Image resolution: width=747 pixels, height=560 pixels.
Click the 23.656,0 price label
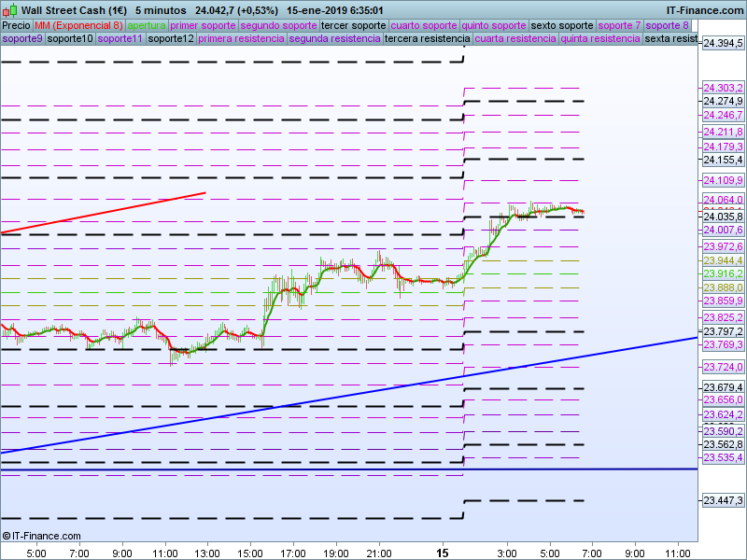coord(723,400)
